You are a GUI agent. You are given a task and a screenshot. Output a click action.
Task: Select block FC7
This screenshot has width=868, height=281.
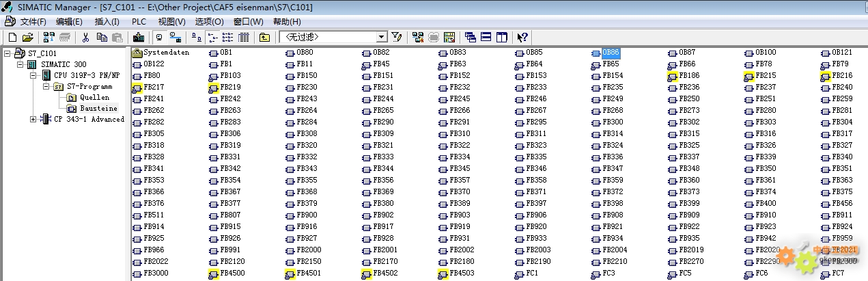(x=832, y=273)
